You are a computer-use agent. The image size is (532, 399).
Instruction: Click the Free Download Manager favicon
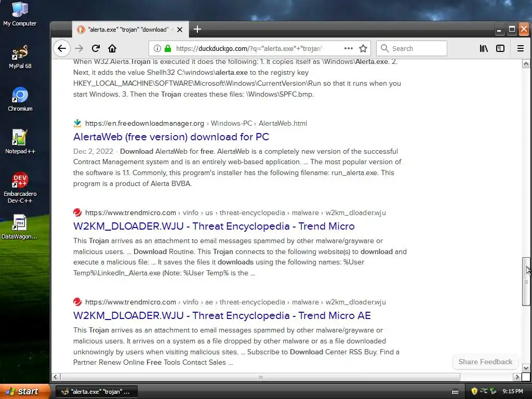pos(77,123)
